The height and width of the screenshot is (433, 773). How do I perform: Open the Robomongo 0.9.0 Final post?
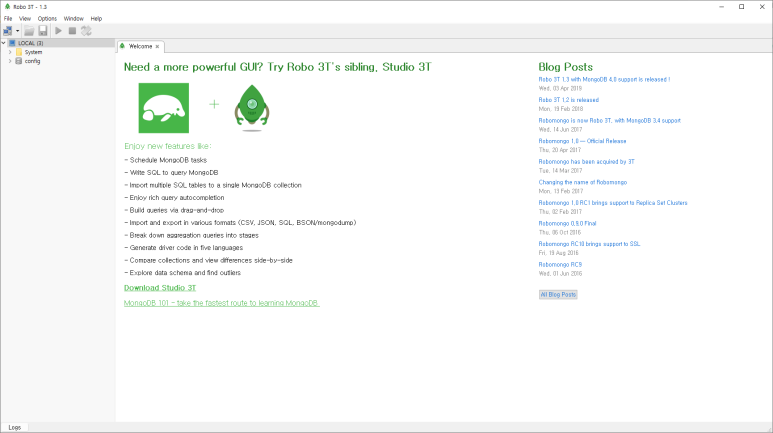click(x=567, y=223)
